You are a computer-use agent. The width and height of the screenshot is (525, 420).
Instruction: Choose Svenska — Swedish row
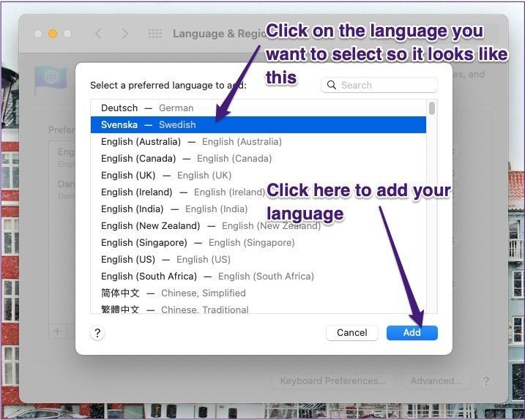pyautogui.click(x=258, y=124)
